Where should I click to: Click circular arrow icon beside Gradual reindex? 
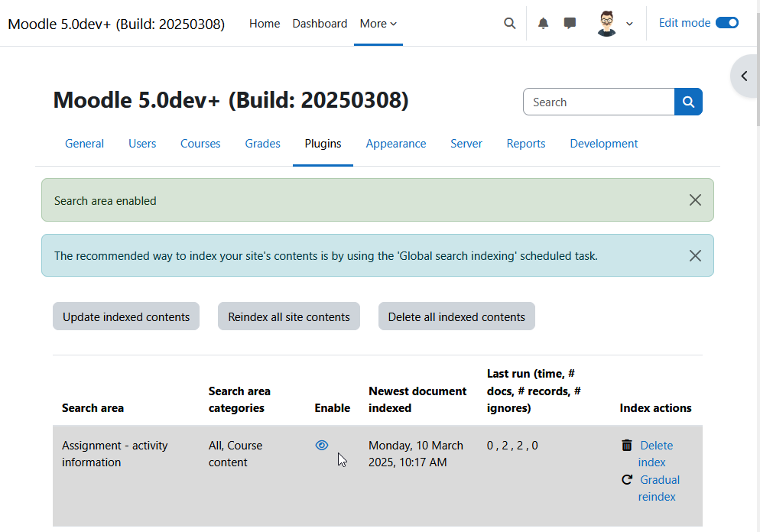click(627, 480)
